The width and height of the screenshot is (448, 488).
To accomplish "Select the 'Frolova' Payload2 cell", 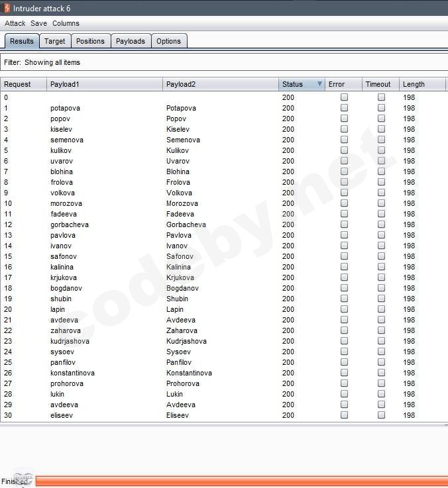I will [178, 182].
